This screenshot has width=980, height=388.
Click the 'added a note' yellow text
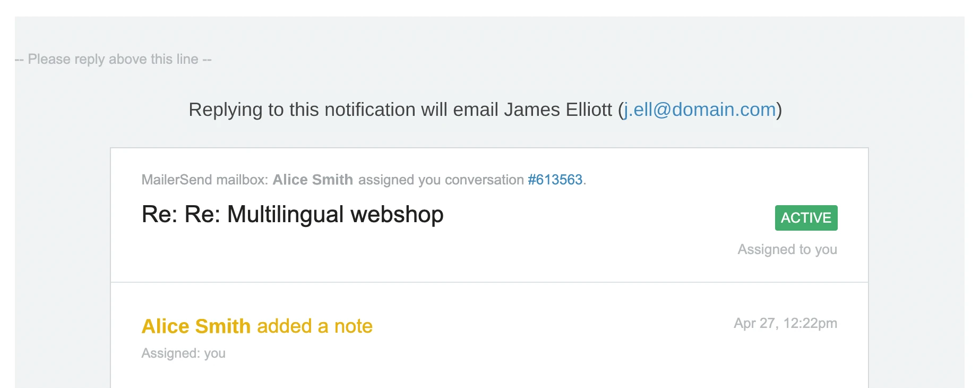coord(315,326)
